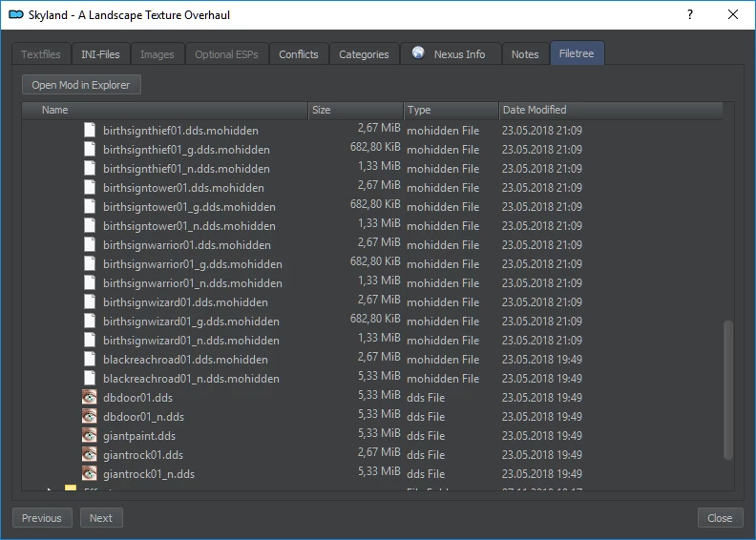Screen dimensions: 756x540
Task: Switch to the Conflicts tab
Action: [299, 54]
